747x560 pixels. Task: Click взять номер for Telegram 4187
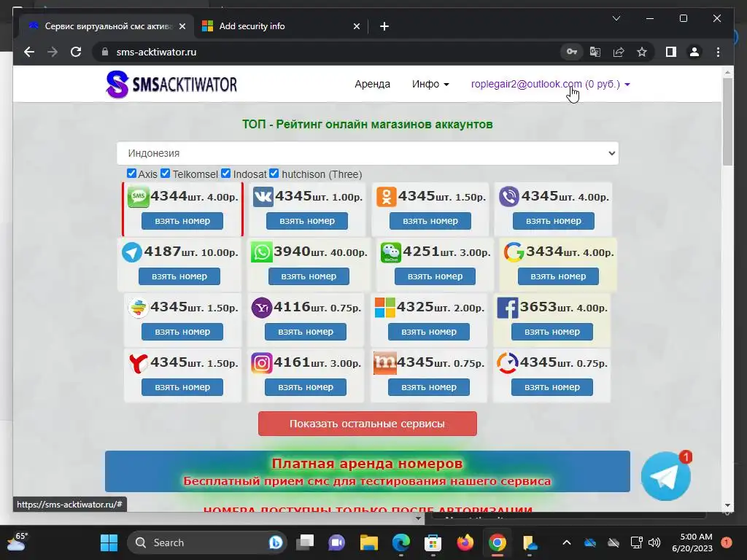coord(179,276)
